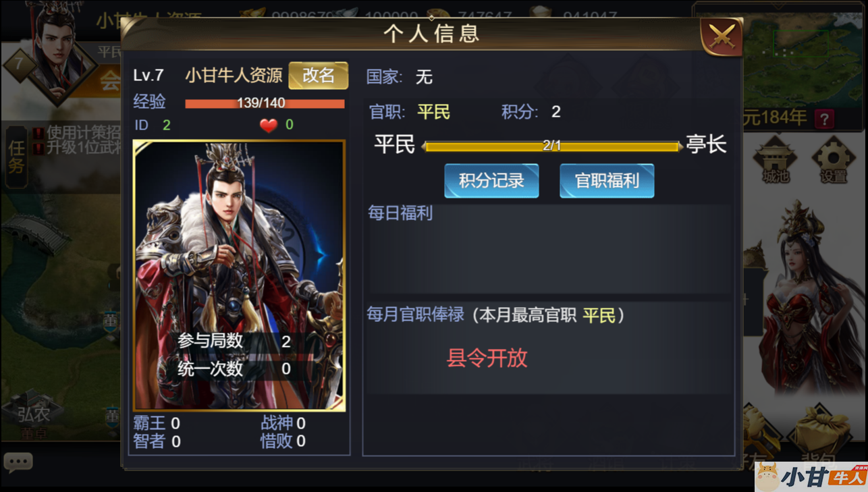Open 官职福利 rank benefits
This screenshot has width=868, height=492.
point(607,180)
